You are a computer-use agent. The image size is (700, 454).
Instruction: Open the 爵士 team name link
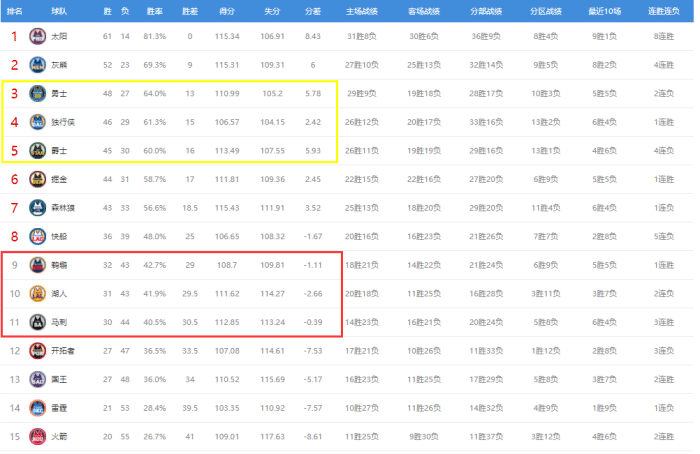click(59, 151)
